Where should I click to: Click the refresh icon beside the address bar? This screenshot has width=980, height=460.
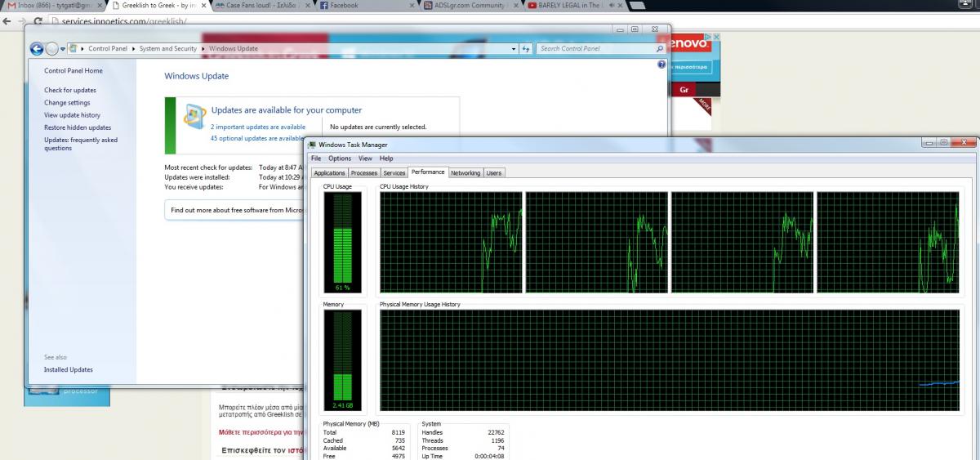click(526, 49)
